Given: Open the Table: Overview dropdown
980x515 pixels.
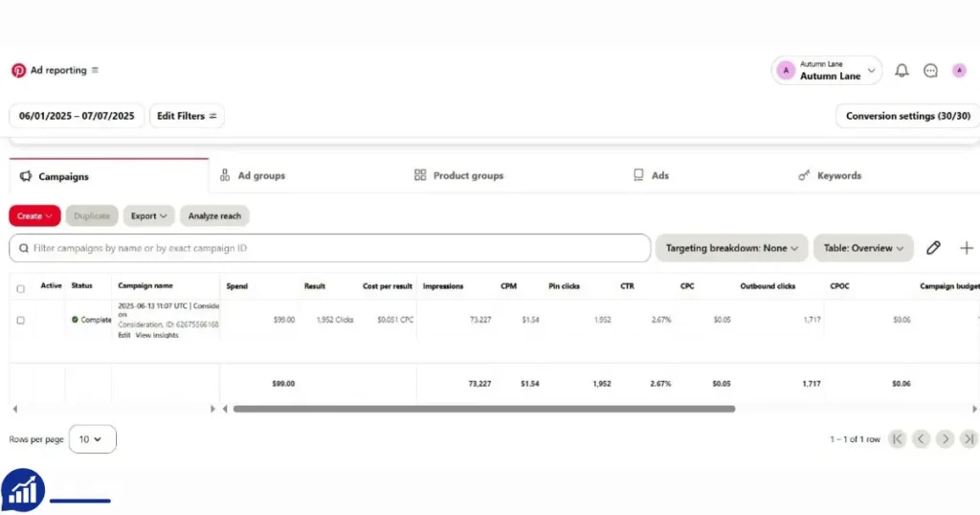Looking at the screenshot, I should pos(863,248).
